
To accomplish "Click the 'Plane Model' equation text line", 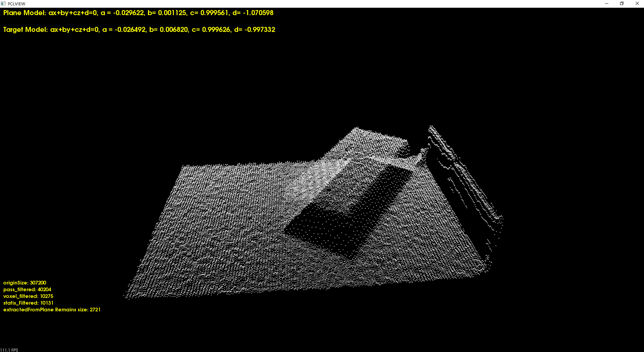I will (138, 13).
